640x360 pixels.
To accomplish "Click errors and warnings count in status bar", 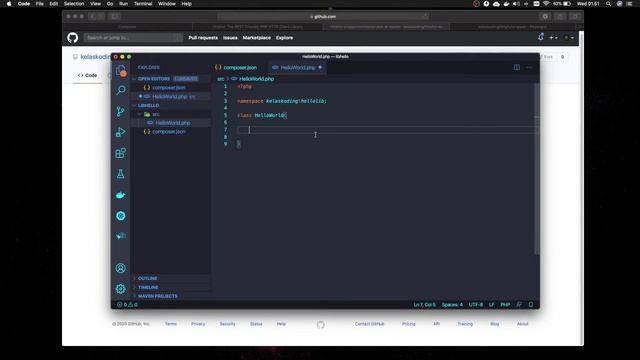I will pos(127,304).
